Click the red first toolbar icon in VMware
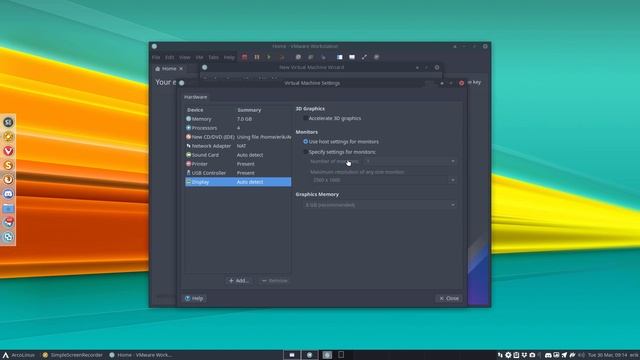 [x=244, y=57]
